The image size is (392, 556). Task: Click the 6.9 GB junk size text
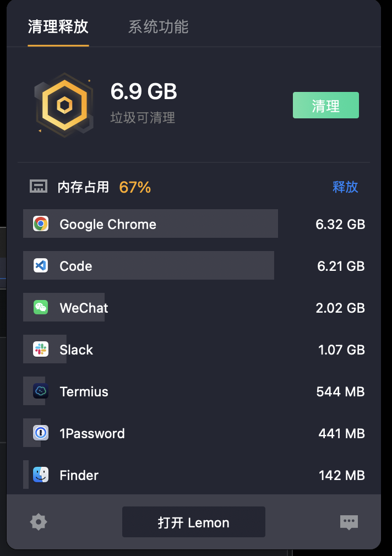coord(144,91)
